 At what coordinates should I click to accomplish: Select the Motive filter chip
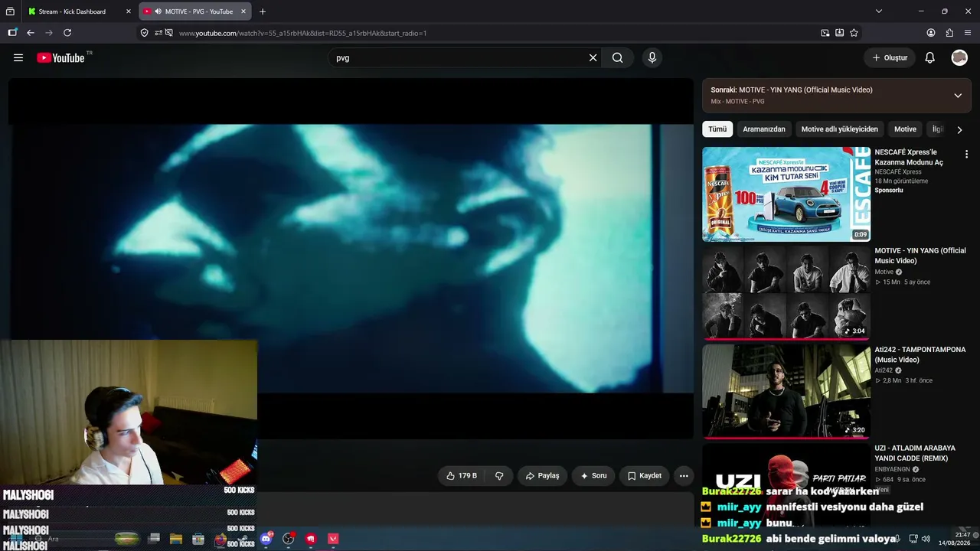click(x=905, y=129)
